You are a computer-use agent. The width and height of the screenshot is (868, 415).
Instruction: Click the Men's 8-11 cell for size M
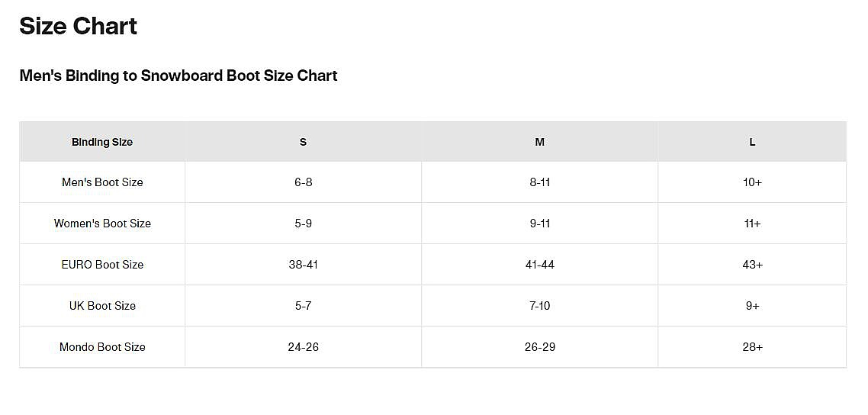pos(539,182)
